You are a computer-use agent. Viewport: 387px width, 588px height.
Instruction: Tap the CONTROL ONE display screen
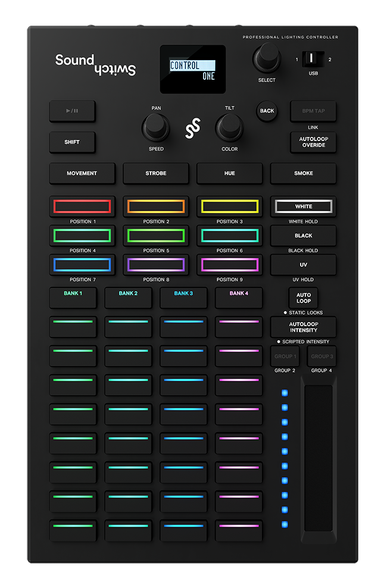click(193, 70)
